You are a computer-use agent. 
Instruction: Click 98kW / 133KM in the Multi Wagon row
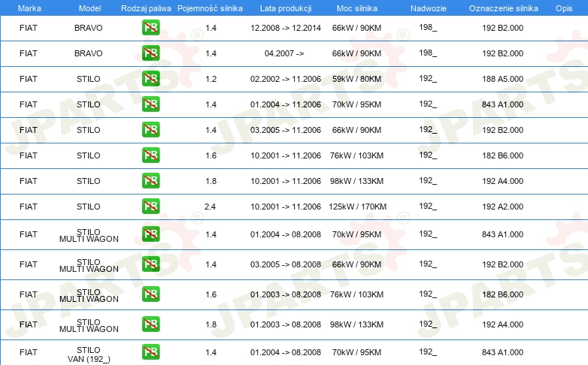356,324
